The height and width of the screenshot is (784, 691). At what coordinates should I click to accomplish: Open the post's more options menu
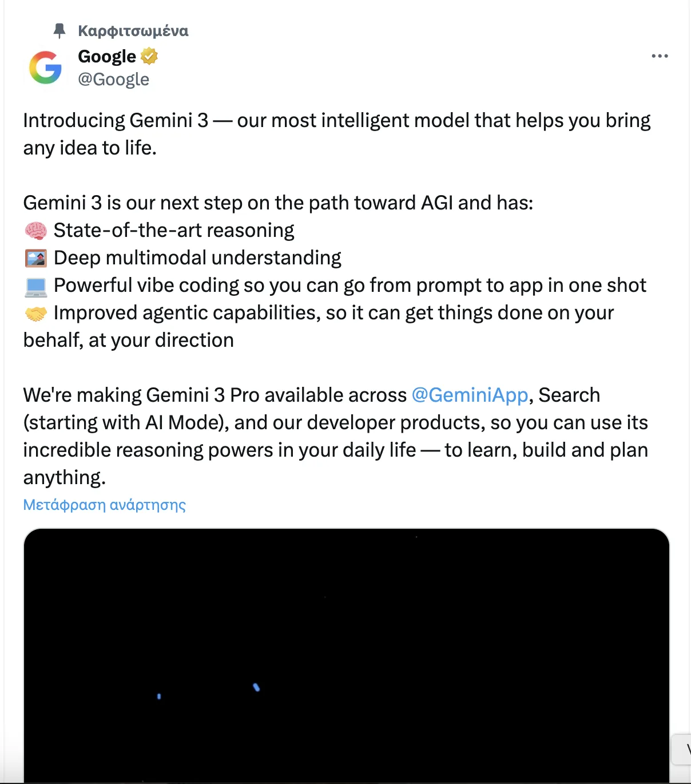660,56
